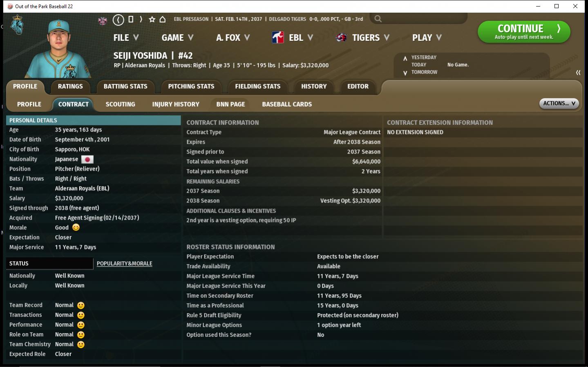Open the BNN PAGE sub-tab
588x367 pixels.
click(x=230, y=105)
